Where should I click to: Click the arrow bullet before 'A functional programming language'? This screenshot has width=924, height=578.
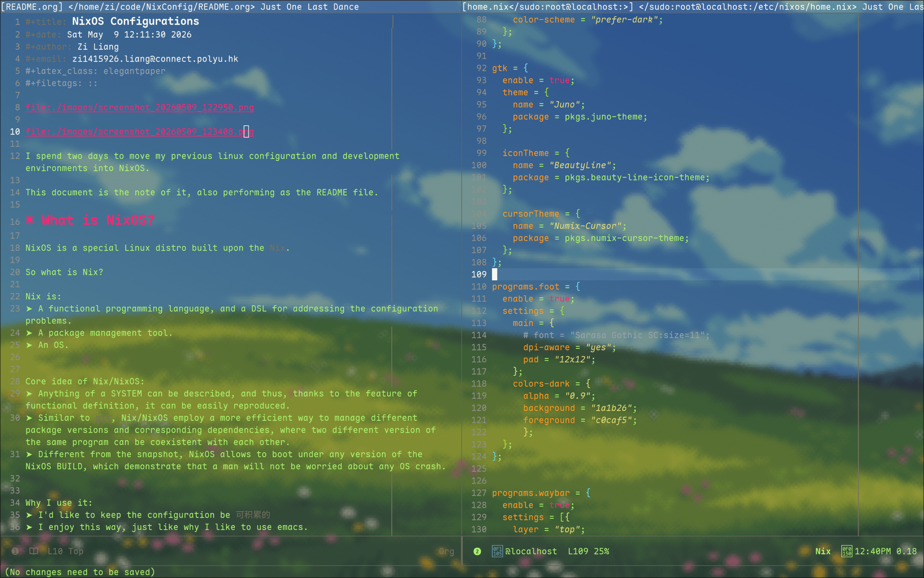(x=29, y=309)
